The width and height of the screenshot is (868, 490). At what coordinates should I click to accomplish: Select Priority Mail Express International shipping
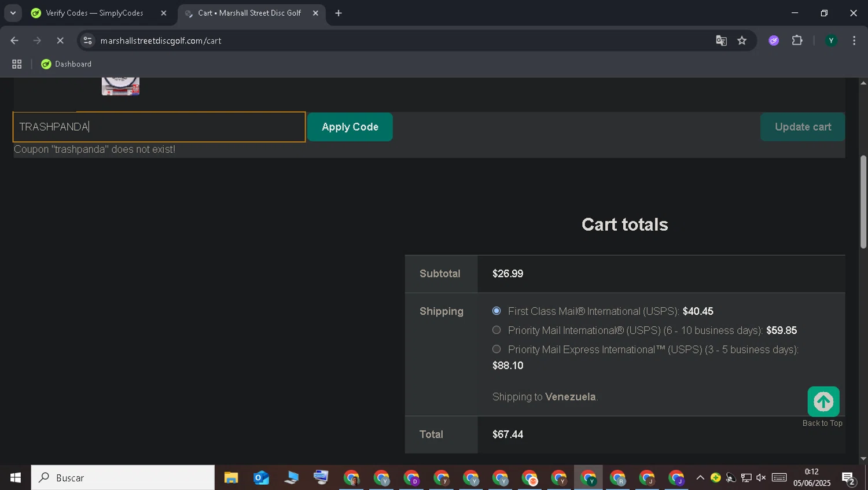point(496,349)
